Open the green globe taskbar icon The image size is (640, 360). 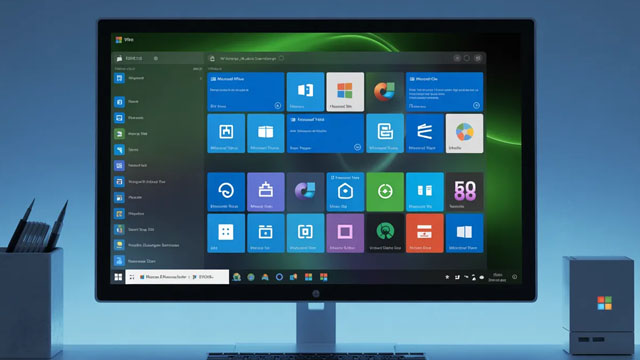click(251, 277)
